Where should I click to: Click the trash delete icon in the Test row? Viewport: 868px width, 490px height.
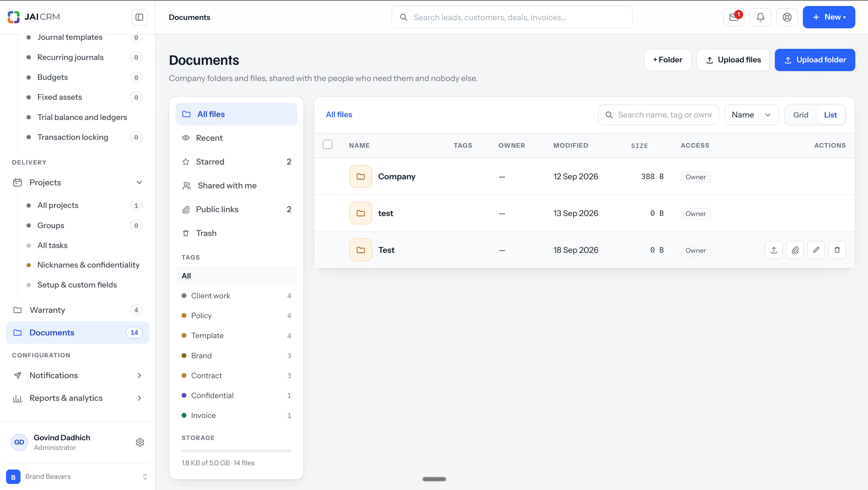[837, 250]
